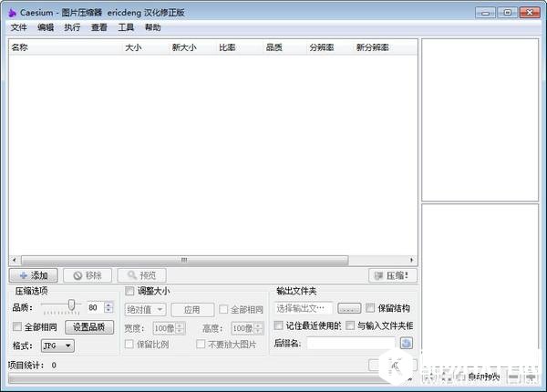Start compression with the 压缩! button
This screenshot has height=392, width=547.
pyautogui.click(x=393, y=275)
